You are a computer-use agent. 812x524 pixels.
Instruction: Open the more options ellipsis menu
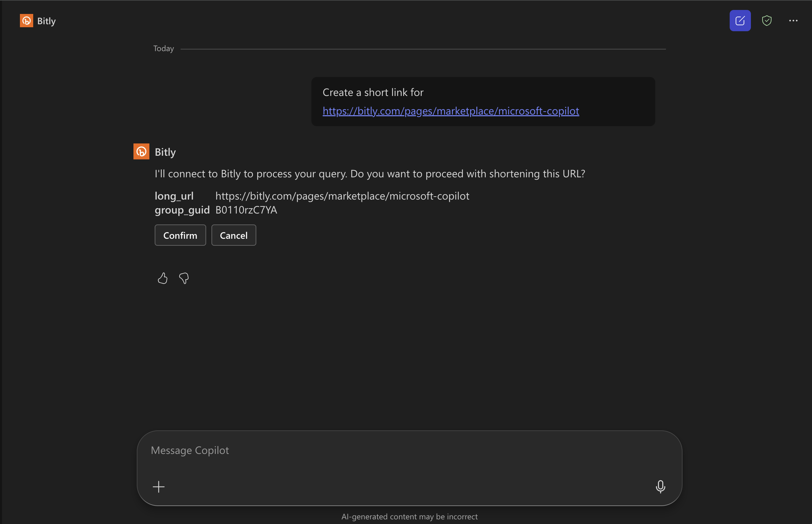coord(793,21)
